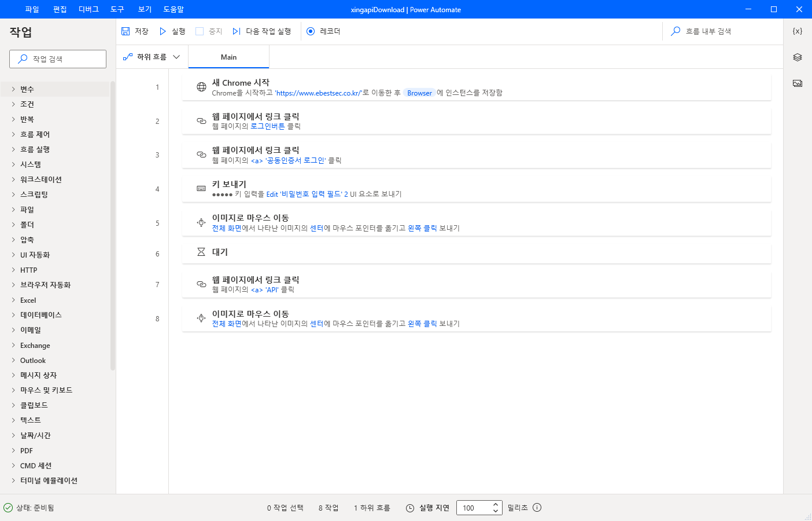This screenshot has width=812, height=521.
Task: Click the 실행 지연 value field
Action: pos(474,508)
